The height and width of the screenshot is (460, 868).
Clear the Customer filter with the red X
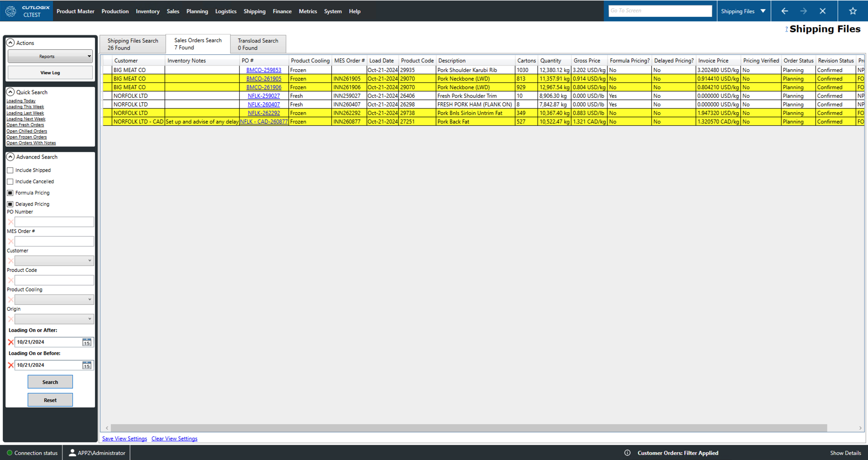[x=11, y=261]
